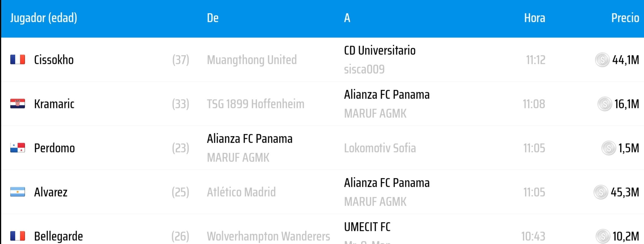Sort by the Precio column header
Image resolution: width=644 pixels, height=244 pixels.
[625, 18]
